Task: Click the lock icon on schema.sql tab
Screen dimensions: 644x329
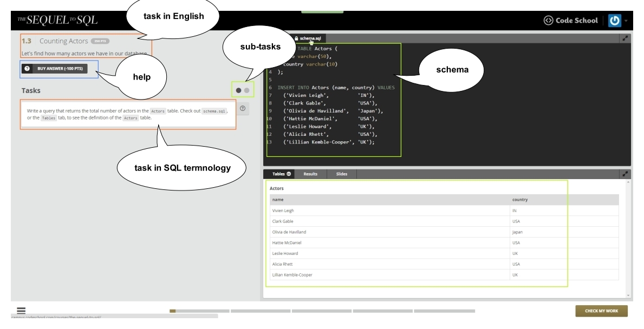Action: pyautogui.click(x=296, y=38)
